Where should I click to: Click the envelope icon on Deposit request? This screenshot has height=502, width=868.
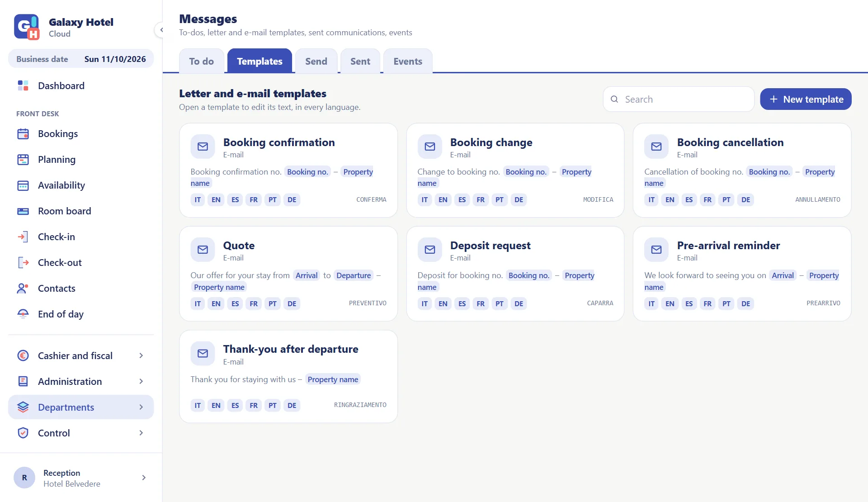click(429, 250)
